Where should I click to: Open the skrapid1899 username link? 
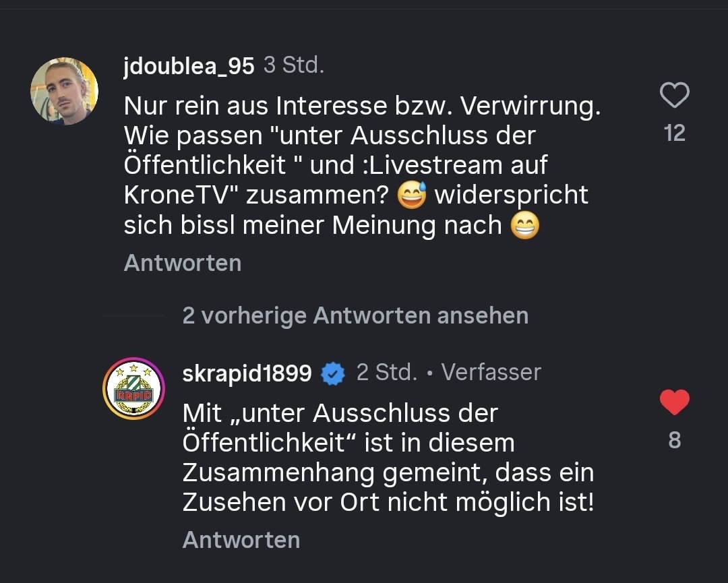point(247,373)
